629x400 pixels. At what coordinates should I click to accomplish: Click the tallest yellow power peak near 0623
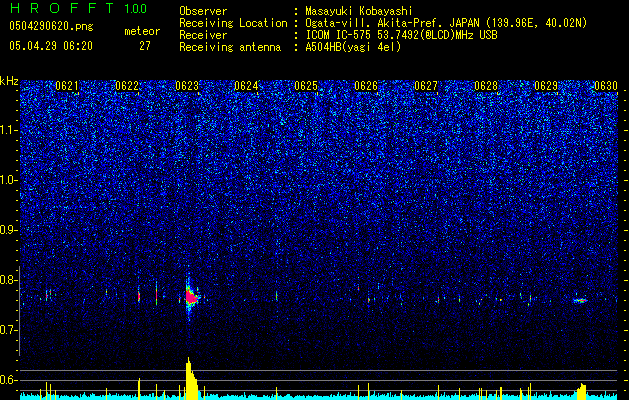[191, 378]
